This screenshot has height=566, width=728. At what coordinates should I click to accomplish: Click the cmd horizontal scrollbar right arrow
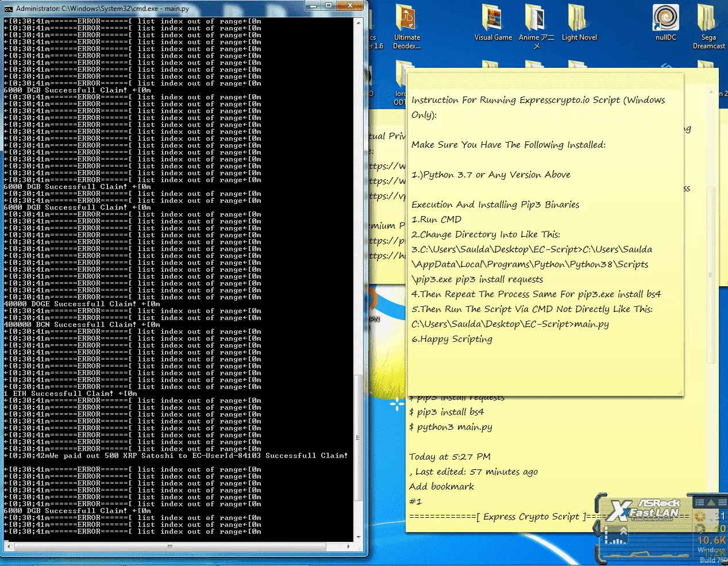pyautogui.click(x=349, y=546)
